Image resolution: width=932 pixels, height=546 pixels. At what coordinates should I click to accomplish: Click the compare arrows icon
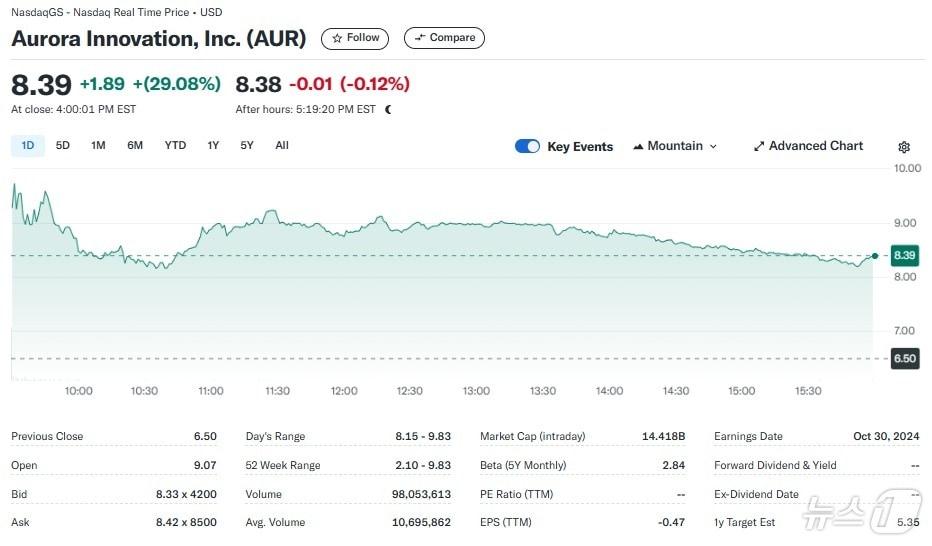coord(420,38)
